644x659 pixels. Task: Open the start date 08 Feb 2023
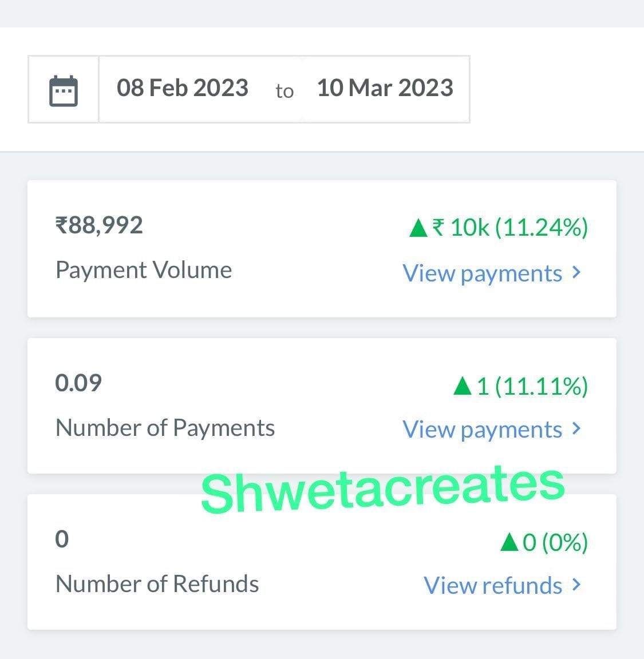click(x=183, y=89)
